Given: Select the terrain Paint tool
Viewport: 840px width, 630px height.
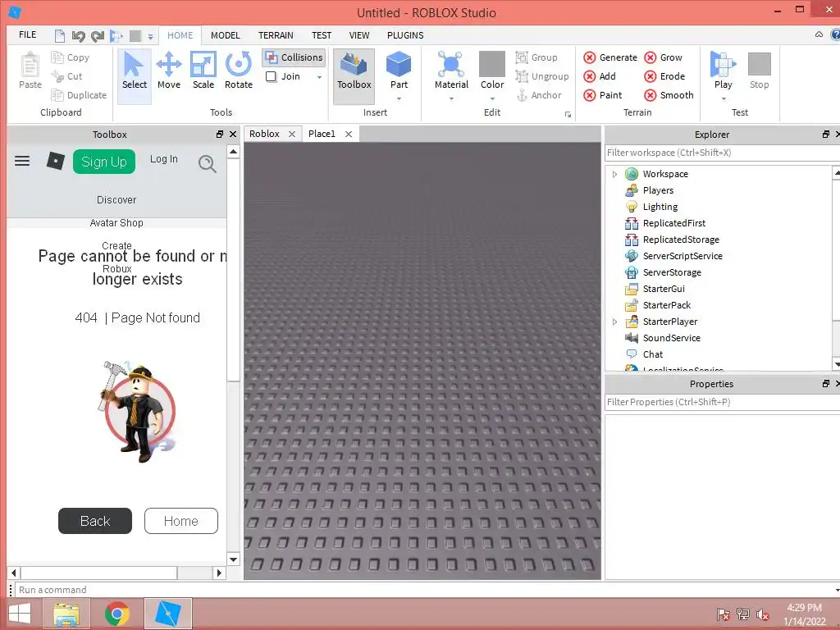Looking at the screenshot, I should coord(603,95).
